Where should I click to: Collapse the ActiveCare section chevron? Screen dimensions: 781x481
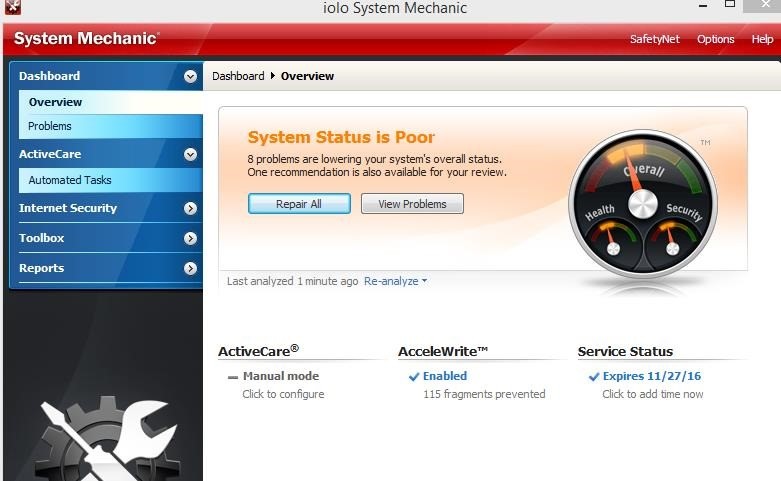point(190,154)
